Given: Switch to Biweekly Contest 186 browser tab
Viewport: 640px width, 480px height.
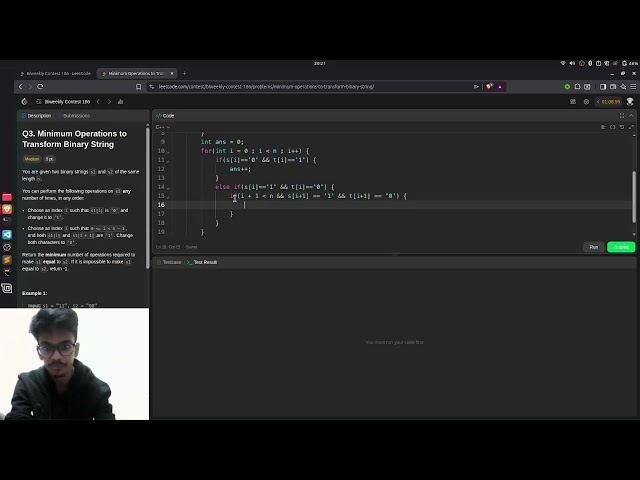Looking at the screenshot, I should pos(56,73).
